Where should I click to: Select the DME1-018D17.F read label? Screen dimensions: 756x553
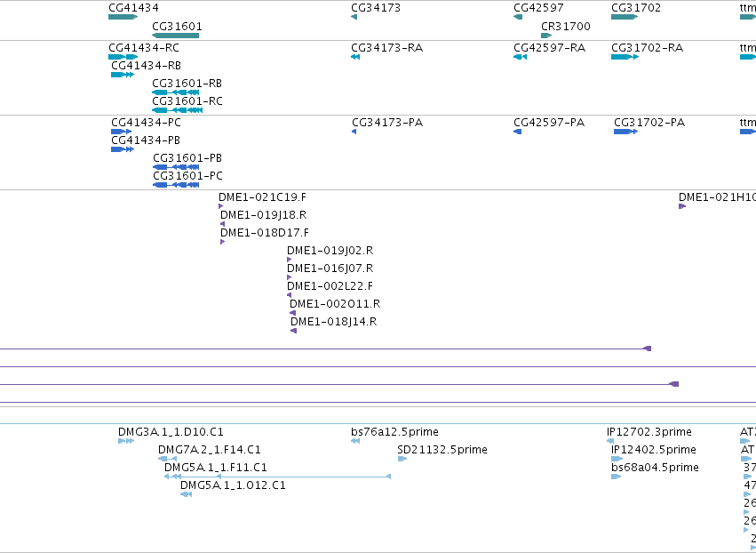[x=265, y=233]
